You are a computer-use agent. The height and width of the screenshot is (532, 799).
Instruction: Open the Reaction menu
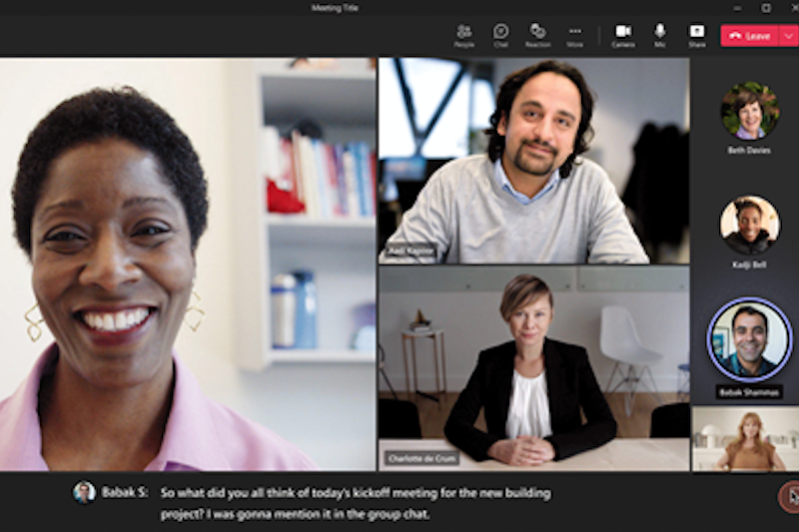537,35
